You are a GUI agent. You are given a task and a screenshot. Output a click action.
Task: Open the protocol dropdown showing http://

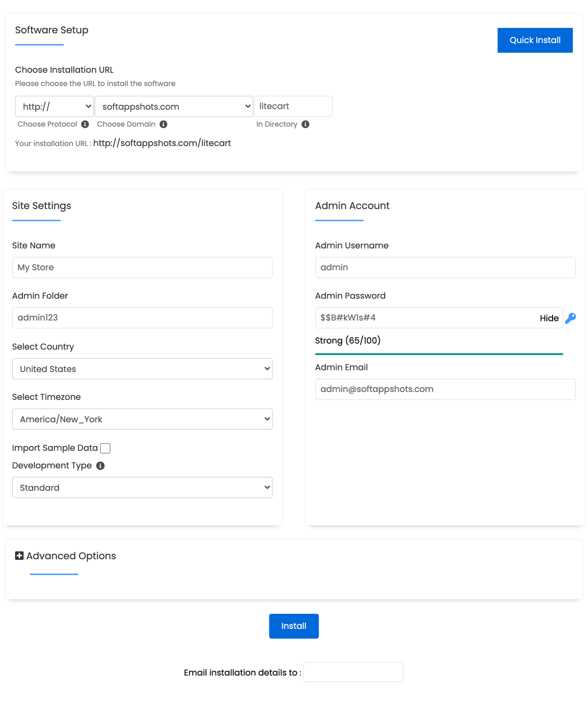click(x=54, y=106)
